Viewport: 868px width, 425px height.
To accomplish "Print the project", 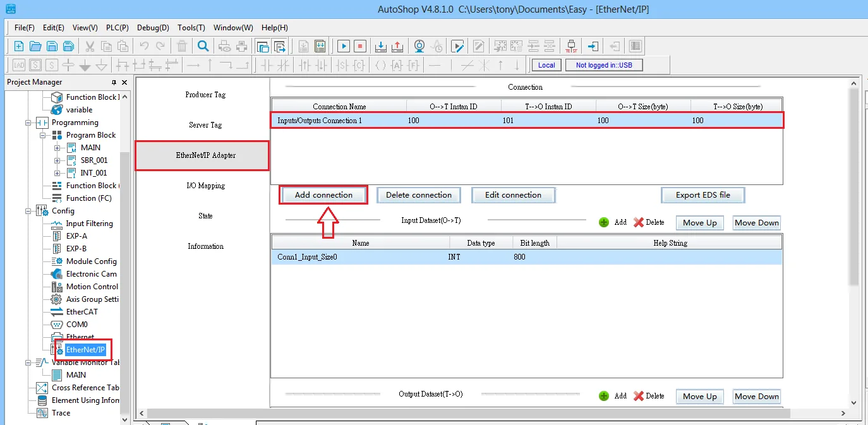I will tap(241, 46).
